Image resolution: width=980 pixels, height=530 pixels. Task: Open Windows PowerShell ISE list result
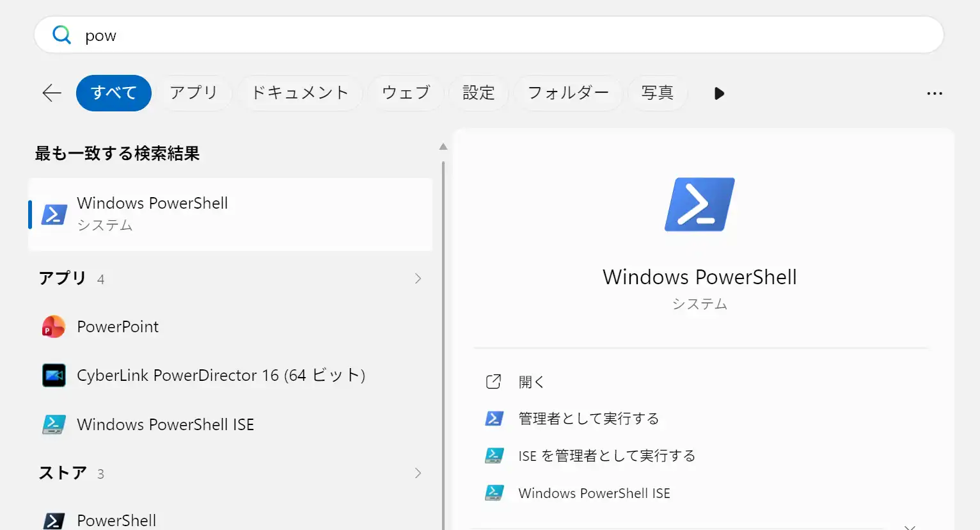230,424
